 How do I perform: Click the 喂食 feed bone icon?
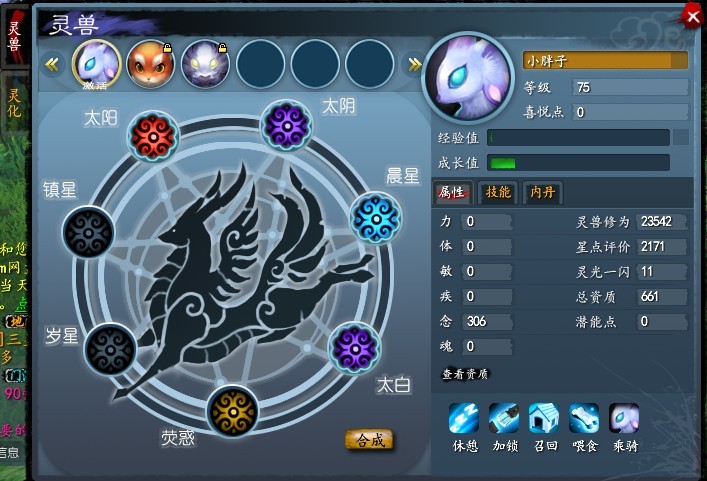[584, 418]
